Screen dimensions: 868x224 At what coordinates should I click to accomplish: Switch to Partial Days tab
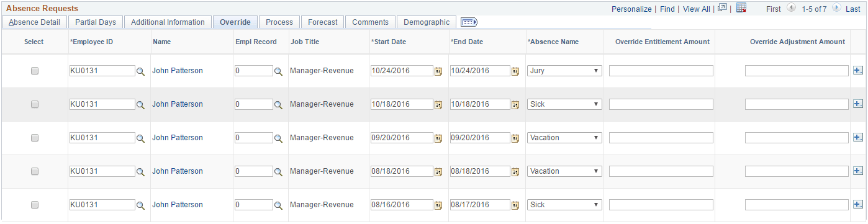[96, 22]
